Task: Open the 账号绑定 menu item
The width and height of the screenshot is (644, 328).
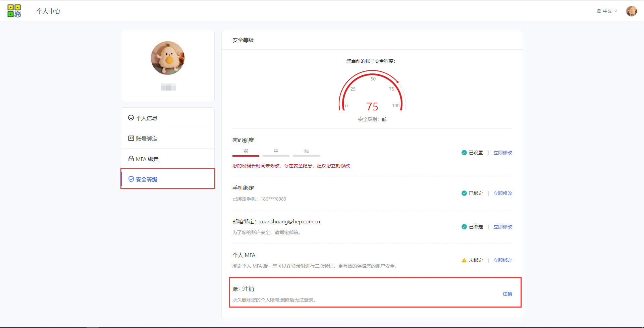Action: pyautogui.click(x=147, y=139)
